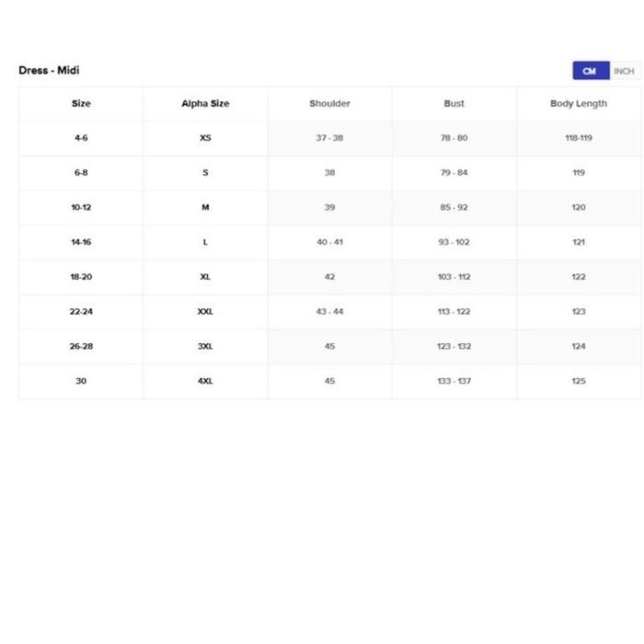
Task: Select the Size column header
Action: coord(81,104)
